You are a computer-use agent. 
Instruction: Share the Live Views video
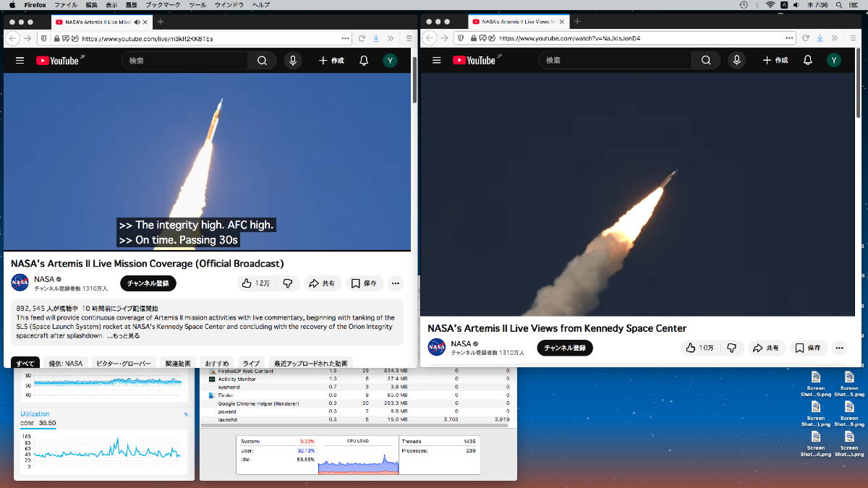(767, 348)
